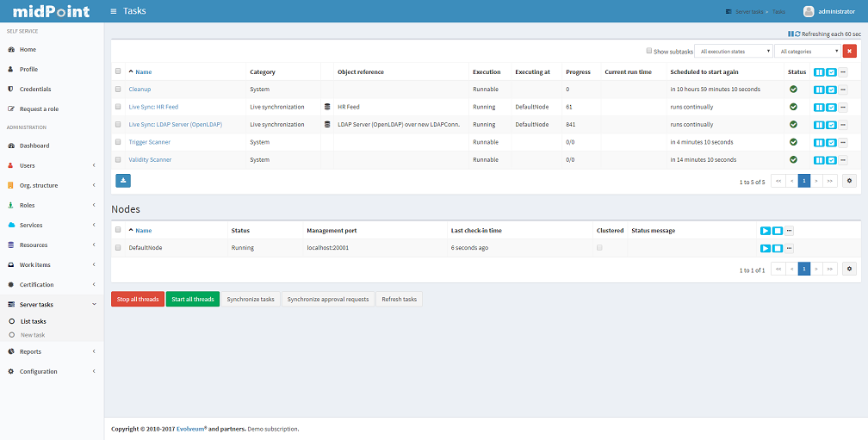Clear filters with red X button
The width and height of the screenshot is (868, 440).
pos(849,52)
